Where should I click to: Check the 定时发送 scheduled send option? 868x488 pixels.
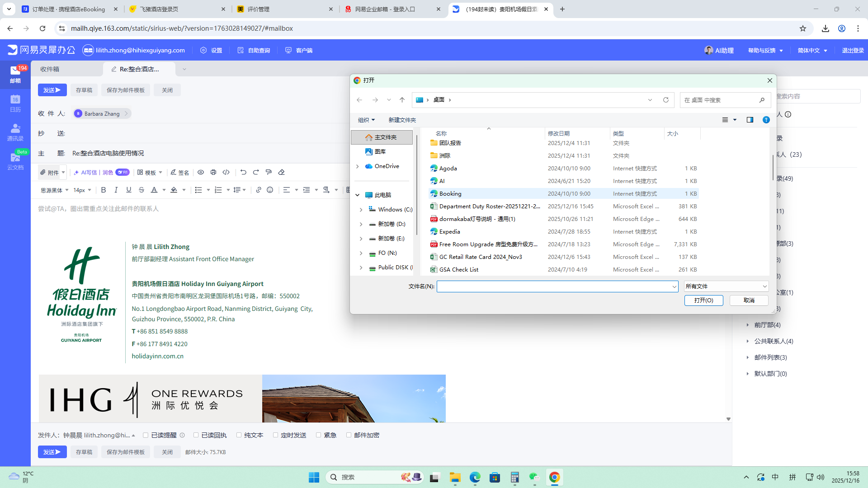pos(275,435)
